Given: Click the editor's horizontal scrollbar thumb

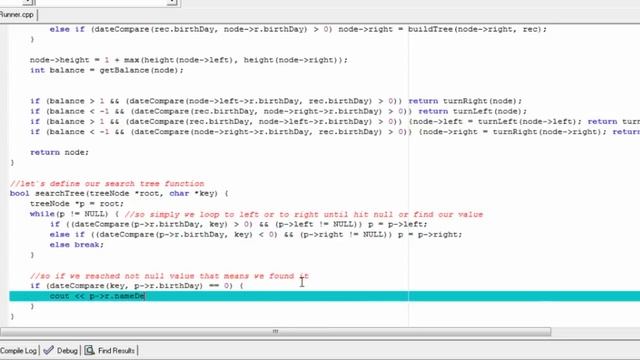Looking at the screenshot, I should 276,331.
